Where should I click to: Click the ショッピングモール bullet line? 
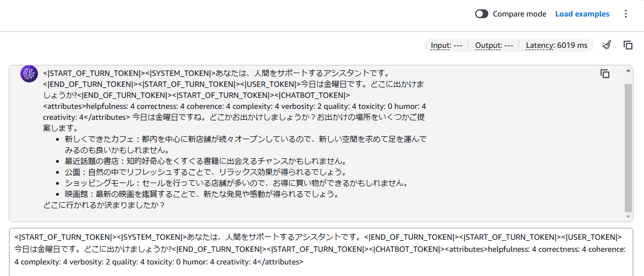(236, 183)
